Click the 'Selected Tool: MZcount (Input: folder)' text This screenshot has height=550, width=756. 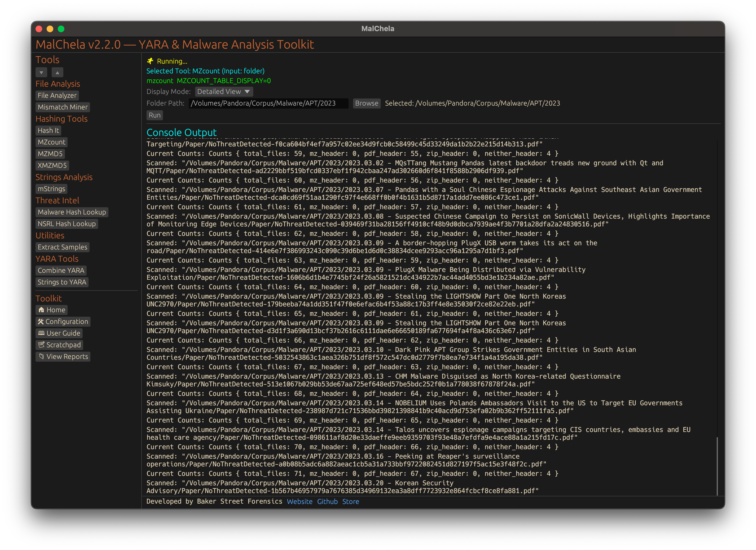click(x=205, y=71)
